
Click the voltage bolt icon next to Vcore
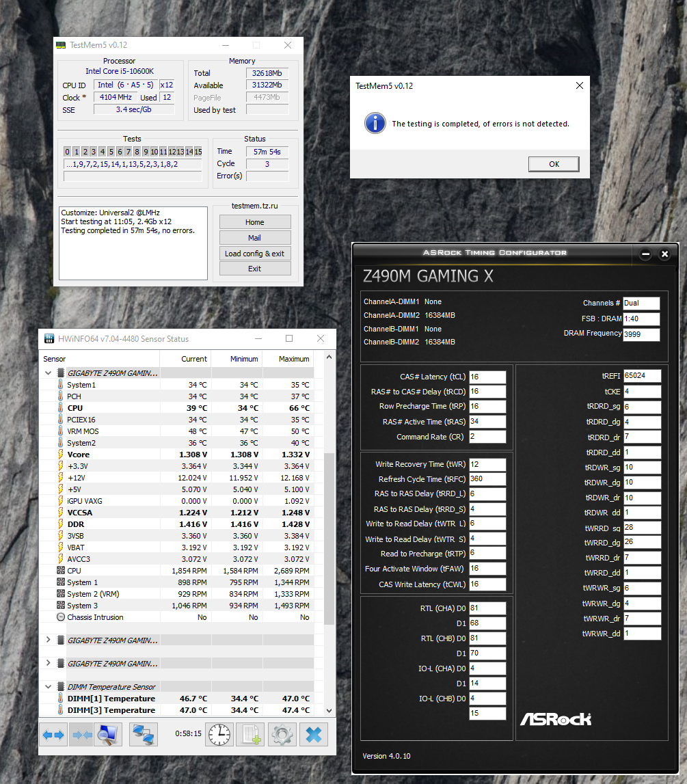pyautogui.click(x=61, y=455)
